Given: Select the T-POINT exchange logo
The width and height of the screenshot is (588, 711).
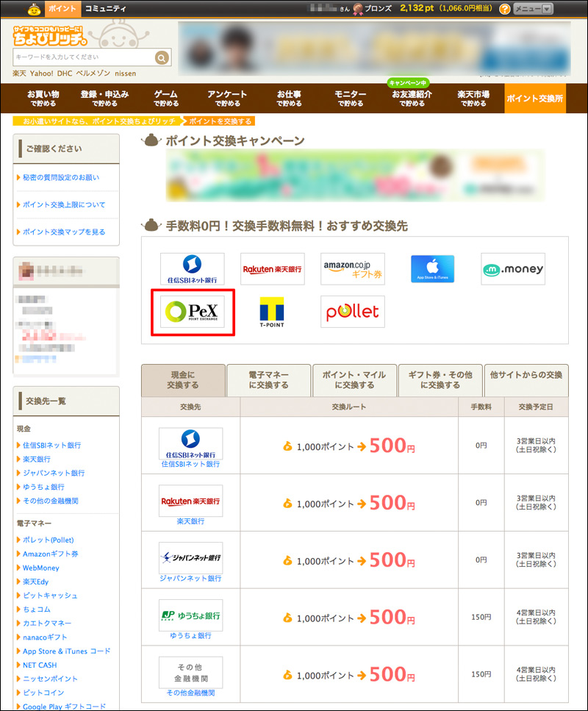Looking at the screenshot, I should click(x=272, y=312).
